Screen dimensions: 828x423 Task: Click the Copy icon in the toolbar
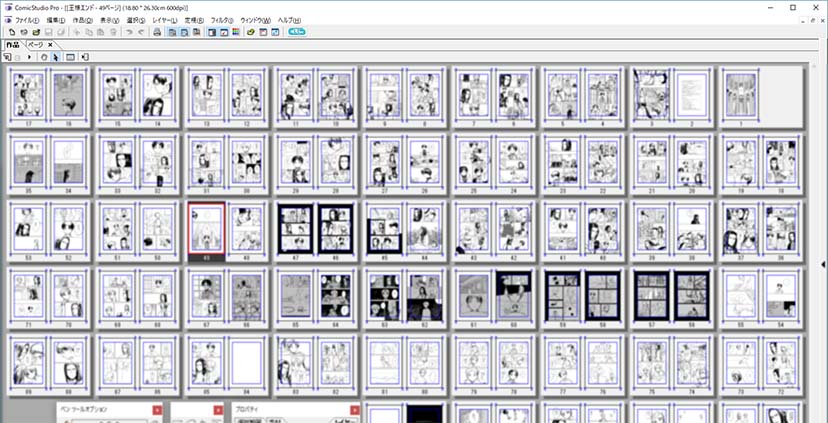click(89, 32)
